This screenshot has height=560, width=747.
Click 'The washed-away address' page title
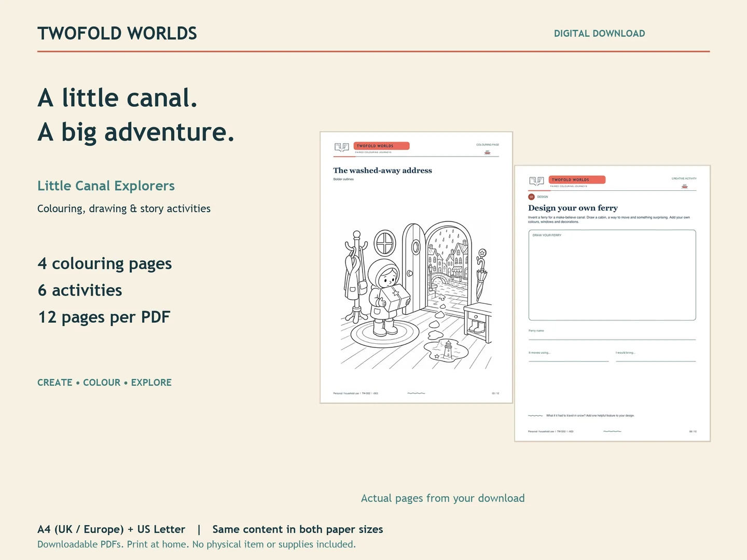pos(382,171)
